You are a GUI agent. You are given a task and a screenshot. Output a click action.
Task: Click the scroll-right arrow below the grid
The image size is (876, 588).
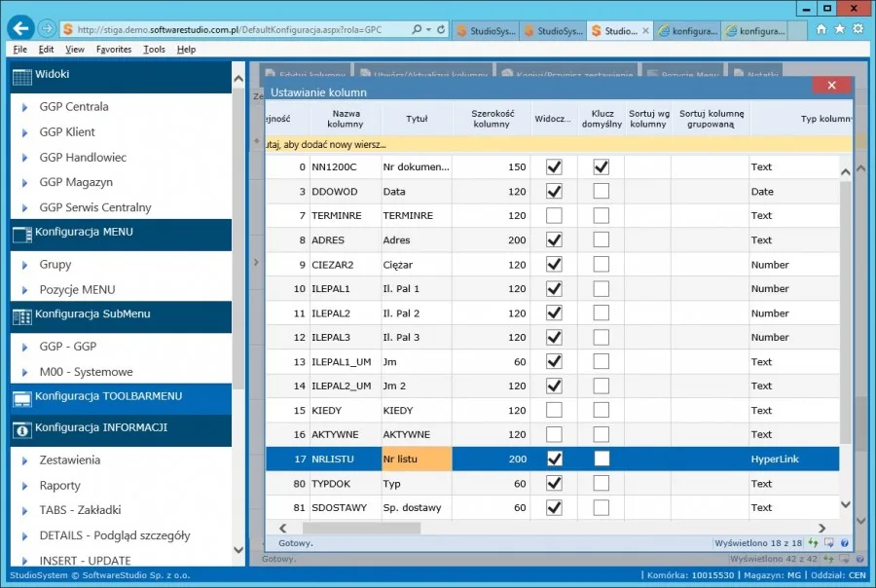821,529
